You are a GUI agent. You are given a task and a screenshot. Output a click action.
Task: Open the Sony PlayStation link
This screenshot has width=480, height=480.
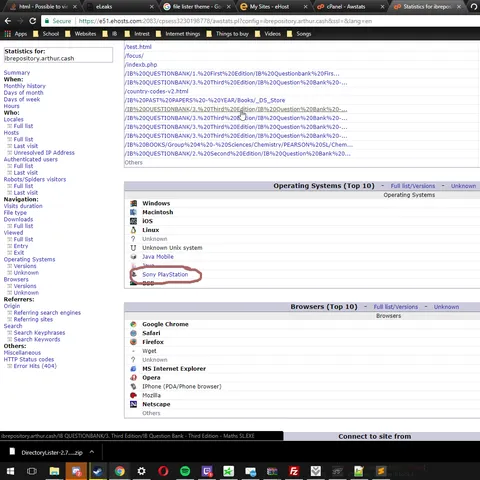coord(165,274)
